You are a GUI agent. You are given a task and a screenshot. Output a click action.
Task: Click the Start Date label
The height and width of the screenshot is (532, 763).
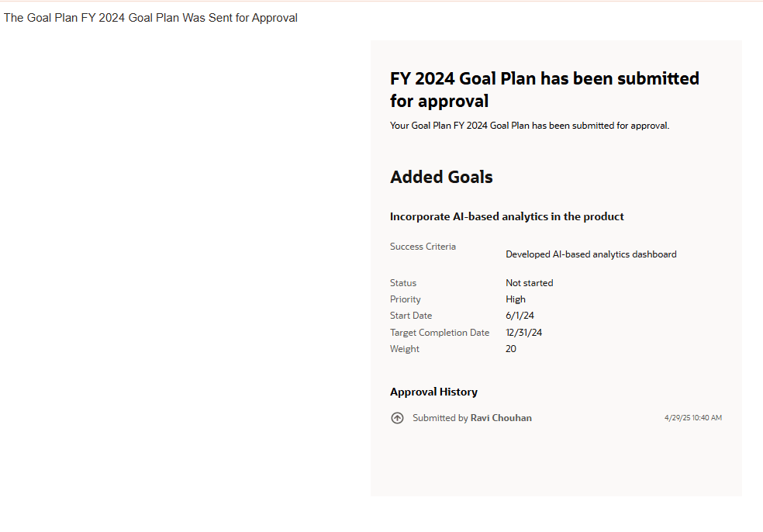pyautogui.click(x=411, y=316)
